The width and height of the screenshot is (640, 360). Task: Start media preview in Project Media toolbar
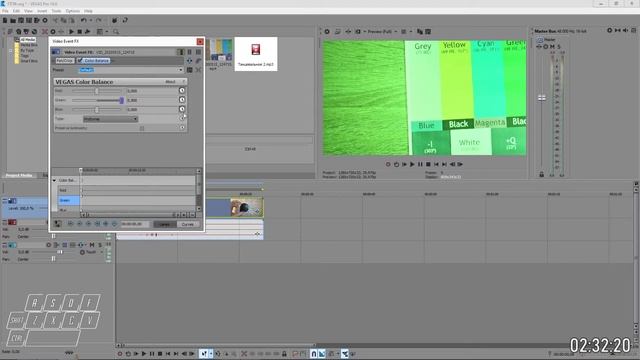[x=71, y=31]
